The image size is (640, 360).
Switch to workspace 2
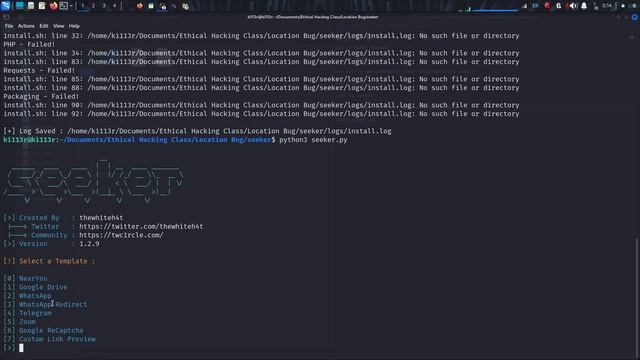pyautogui.click(x=93, y=6)
